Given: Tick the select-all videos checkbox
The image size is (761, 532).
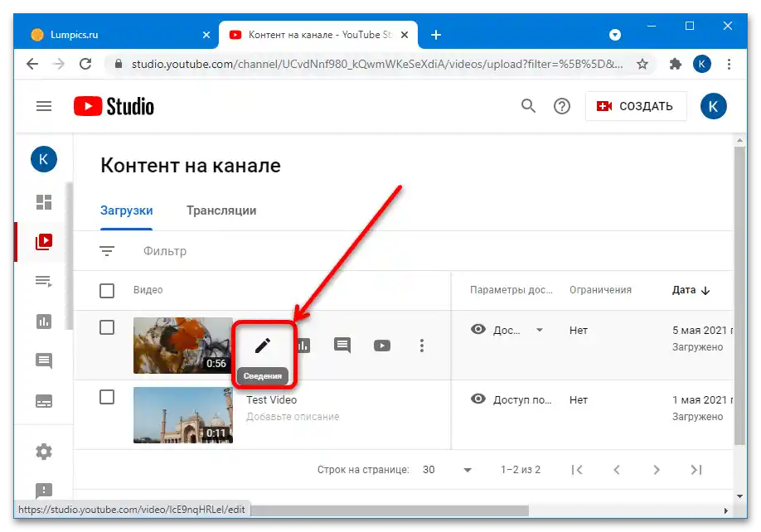Looking at the screenshot, I should click(107, 291).
